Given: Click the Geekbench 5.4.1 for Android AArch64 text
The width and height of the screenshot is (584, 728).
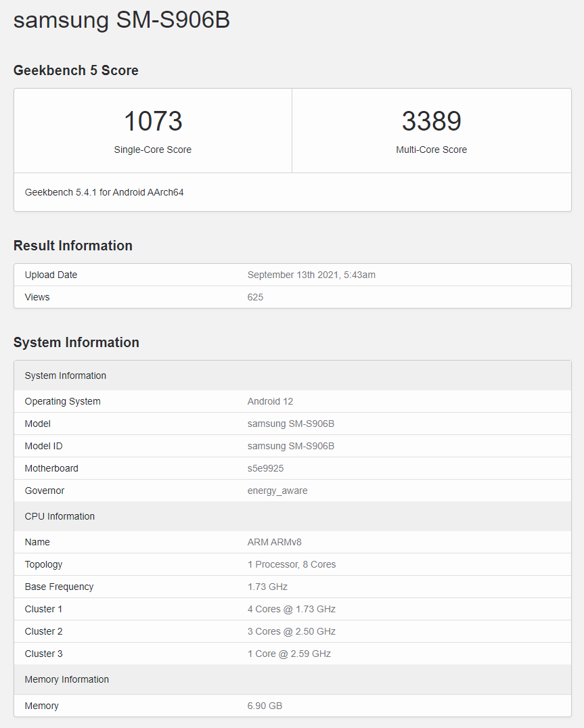Looking at the screenshot, I should [x=104, y=192].
